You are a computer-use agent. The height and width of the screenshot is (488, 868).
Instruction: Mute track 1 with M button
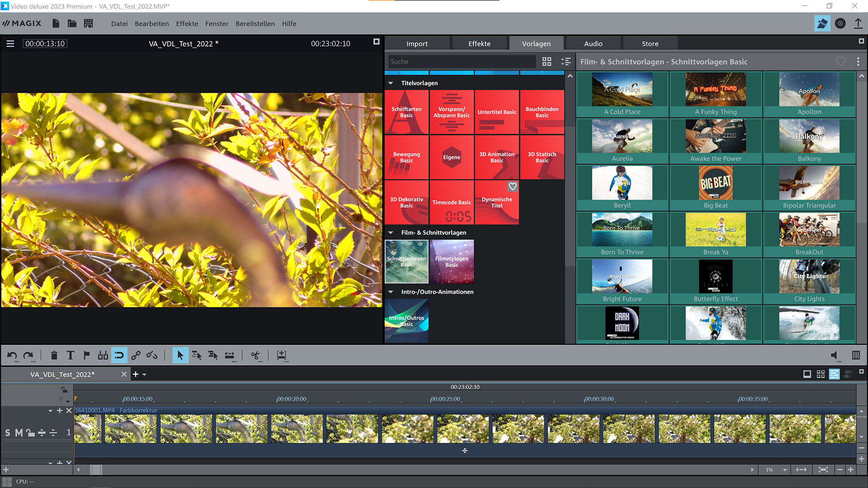pos(19,432)
